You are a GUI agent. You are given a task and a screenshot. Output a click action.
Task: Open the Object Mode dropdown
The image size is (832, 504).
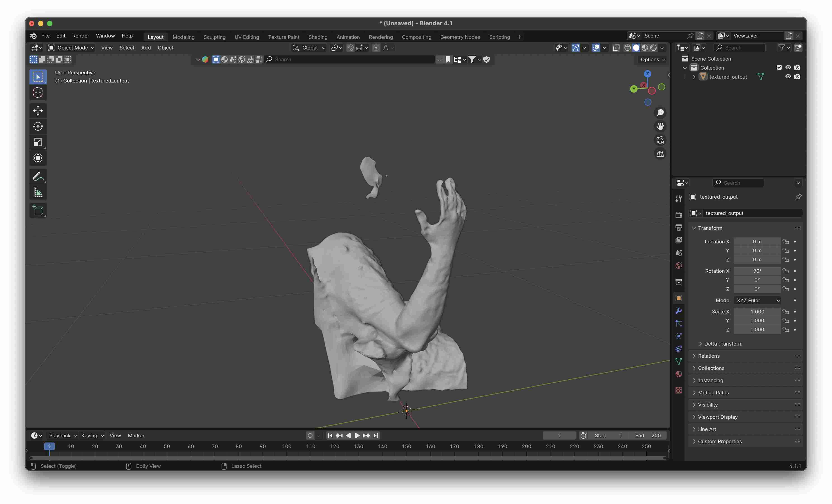point(71,48)
